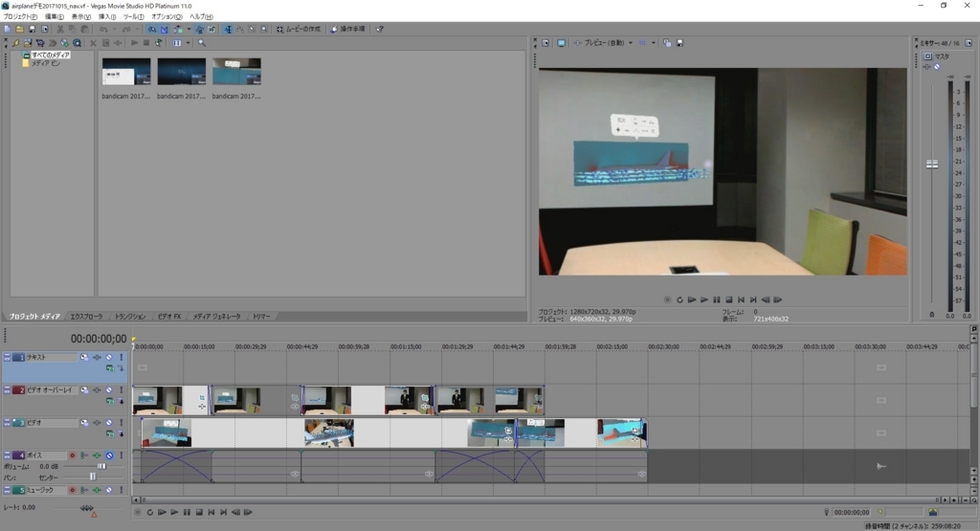
Task: Open the 挿入(I) menu
Action: tap(107, 17)
